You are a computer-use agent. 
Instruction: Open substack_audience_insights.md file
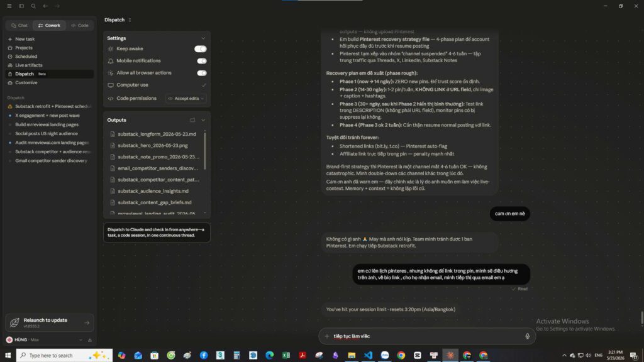click(155, 191)
